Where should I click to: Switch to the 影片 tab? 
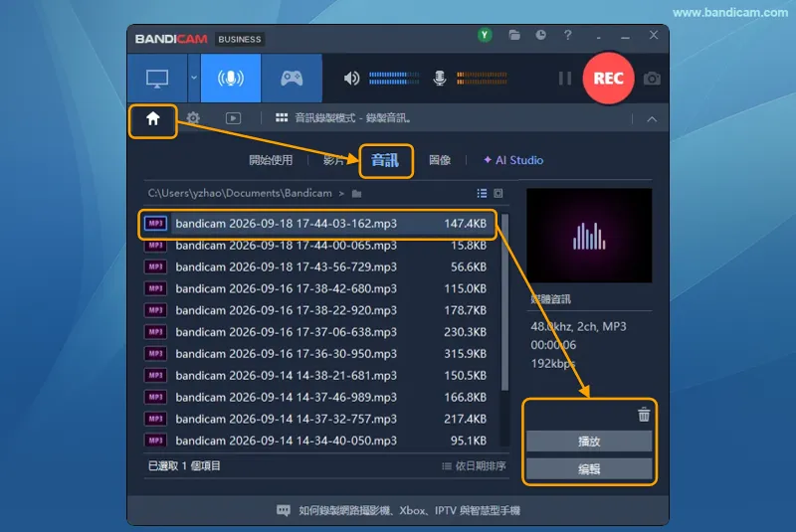pos(333,160)
